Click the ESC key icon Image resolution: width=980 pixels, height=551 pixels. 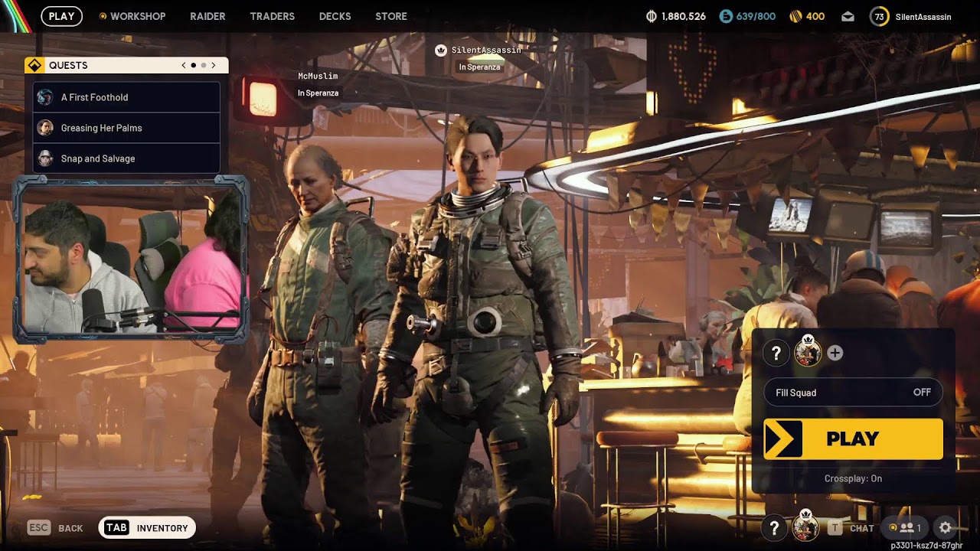point(39,528)
